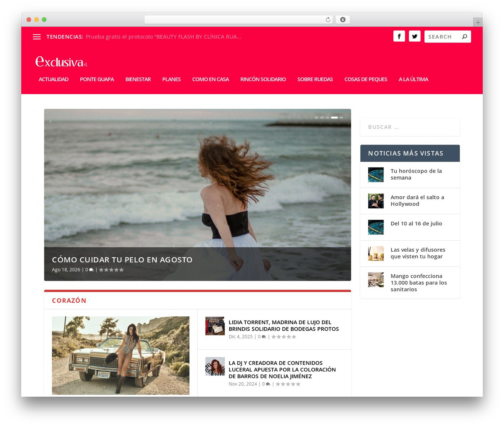504x427 pixels.
Task: Reload the page with the refresh icon
Action: point(328,20)
